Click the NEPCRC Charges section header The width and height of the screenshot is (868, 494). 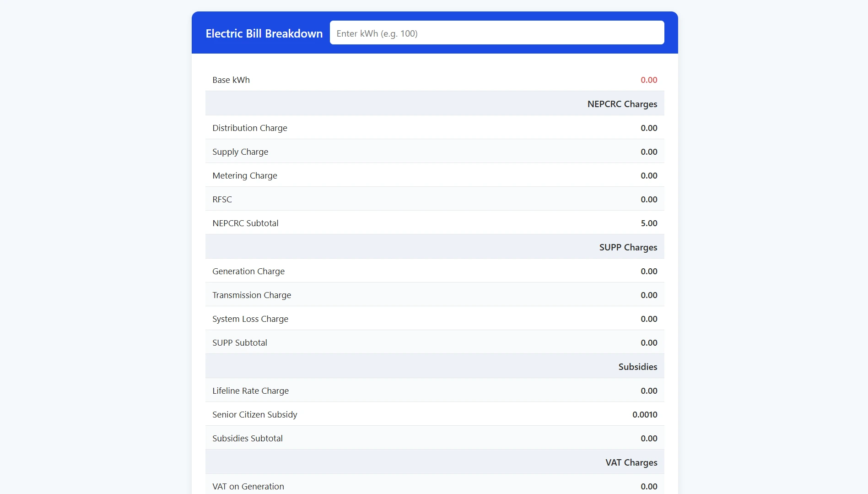click(622, 104)
